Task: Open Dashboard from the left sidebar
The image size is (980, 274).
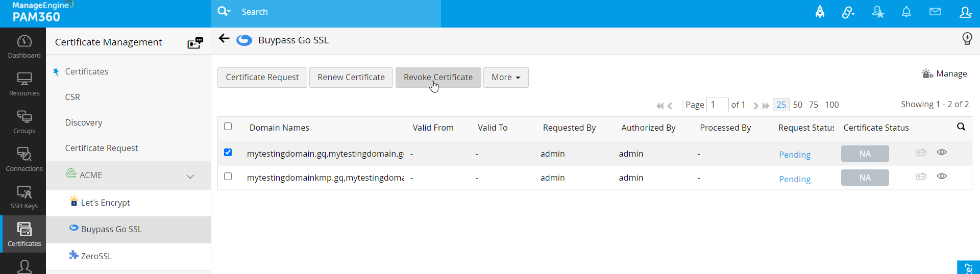Action: tap(24, 46)
